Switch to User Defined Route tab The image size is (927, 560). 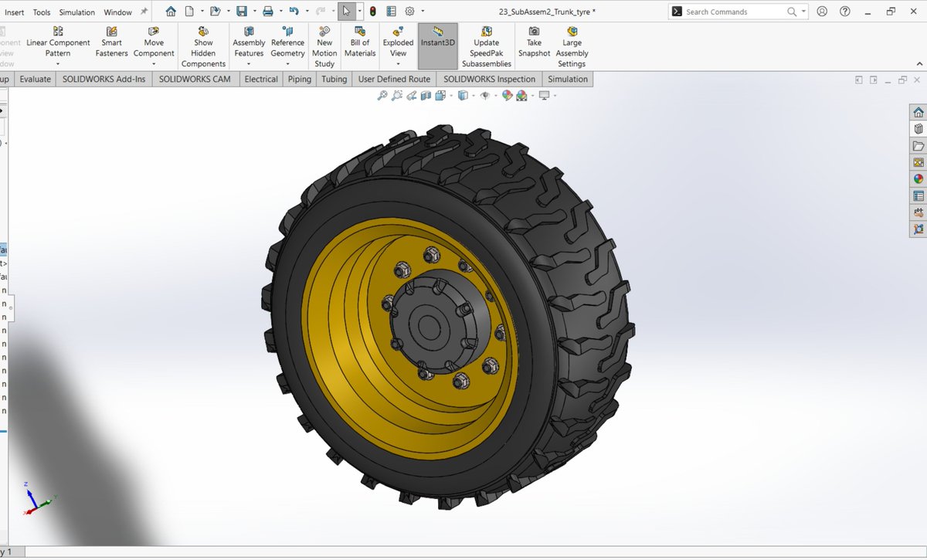click(x=394, y=79)
